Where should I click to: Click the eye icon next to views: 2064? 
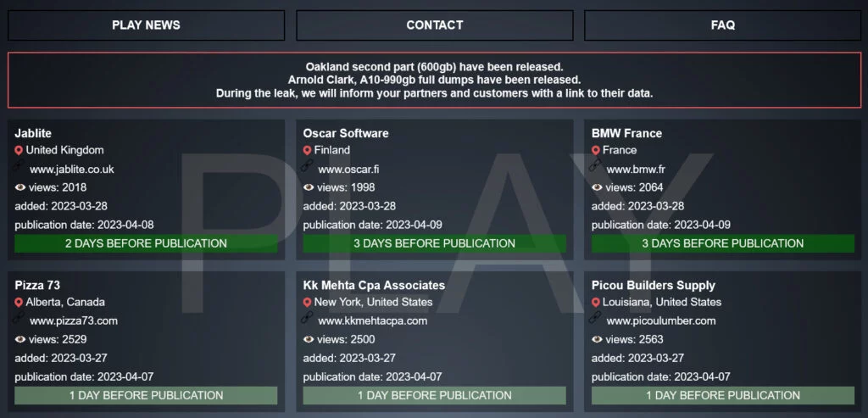(x=597, y=187)
